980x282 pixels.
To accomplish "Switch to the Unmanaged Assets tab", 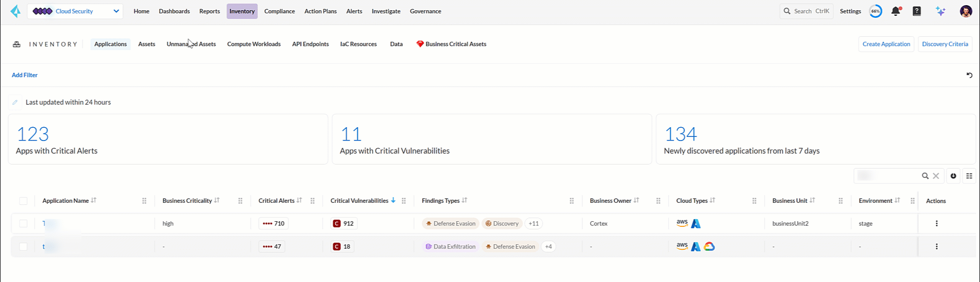I will 191,44.
